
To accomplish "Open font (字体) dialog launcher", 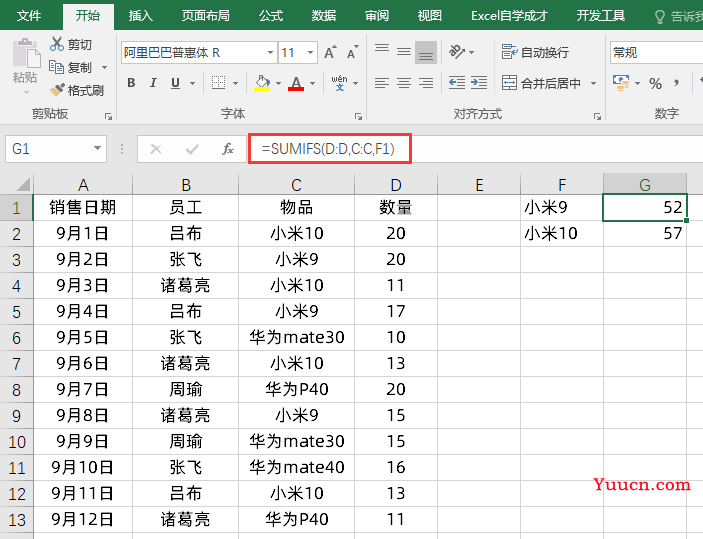I will 358,117.
